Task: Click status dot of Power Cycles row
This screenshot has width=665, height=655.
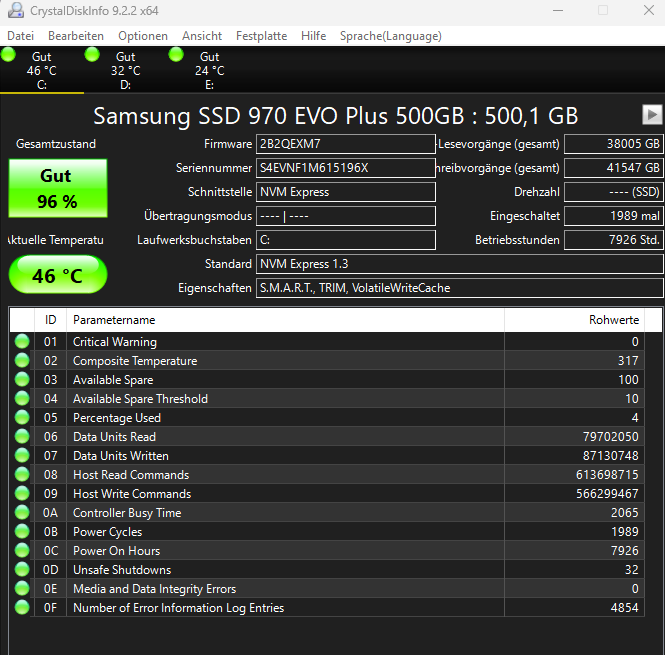Action: coord(22,532)
